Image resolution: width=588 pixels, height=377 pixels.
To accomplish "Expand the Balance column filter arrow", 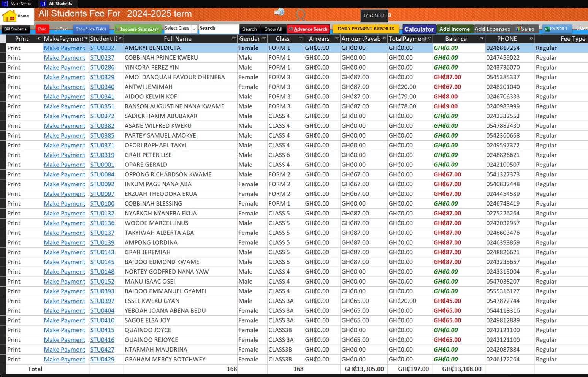I will coord(482,39).
